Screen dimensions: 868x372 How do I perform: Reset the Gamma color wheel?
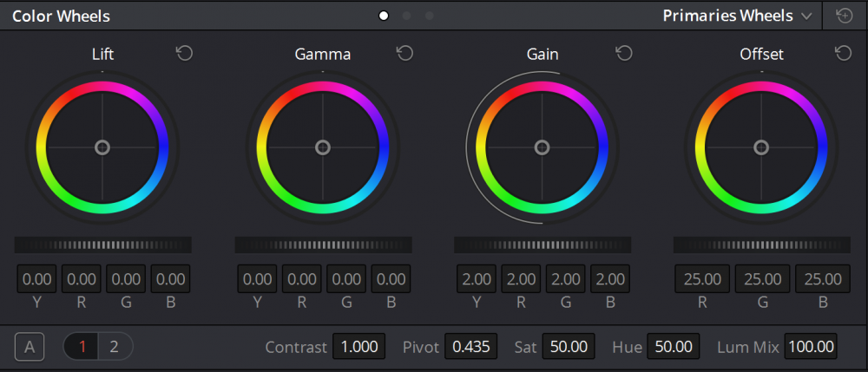click(404, 54)
